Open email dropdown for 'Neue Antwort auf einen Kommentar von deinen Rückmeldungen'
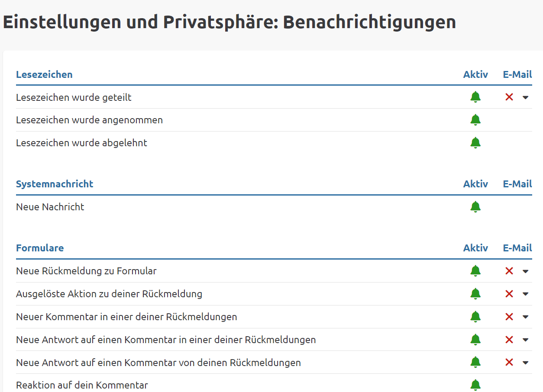The width and height of the screenshot is (543, 392). point(526,363)
